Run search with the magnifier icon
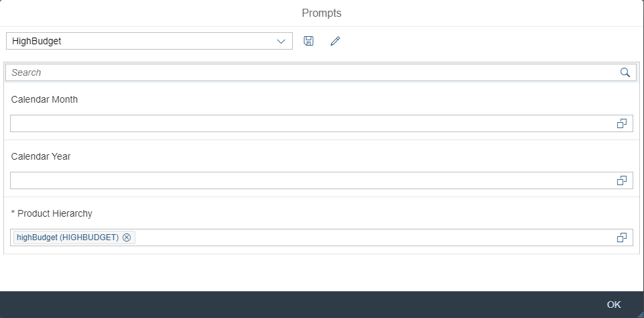 625,73
